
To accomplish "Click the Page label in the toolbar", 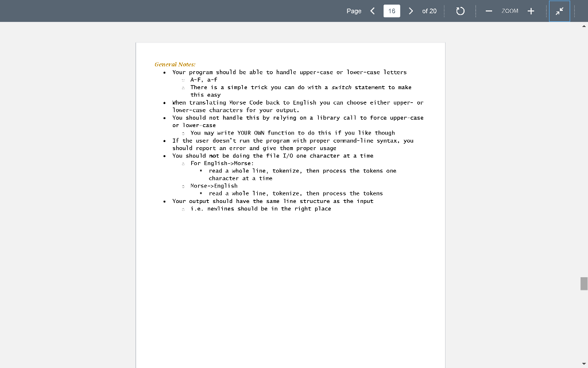I will pos(354,10).
